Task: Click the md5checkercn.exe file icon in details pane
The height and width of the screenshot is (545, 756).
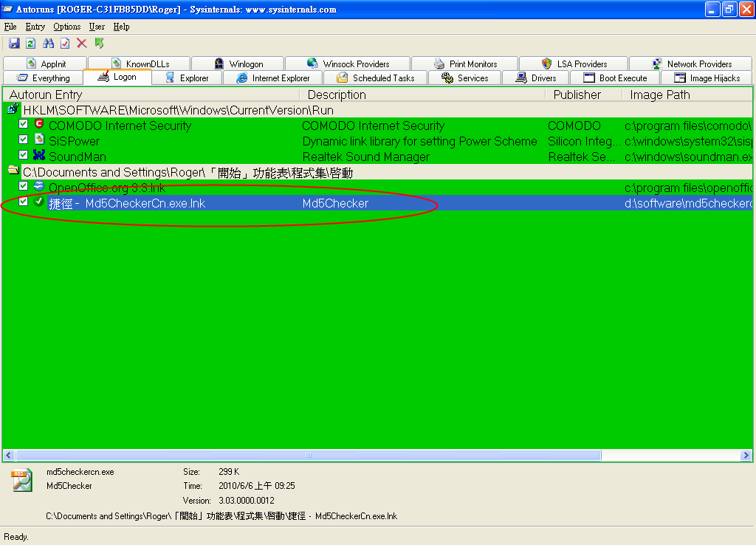Action: point(21,480)
